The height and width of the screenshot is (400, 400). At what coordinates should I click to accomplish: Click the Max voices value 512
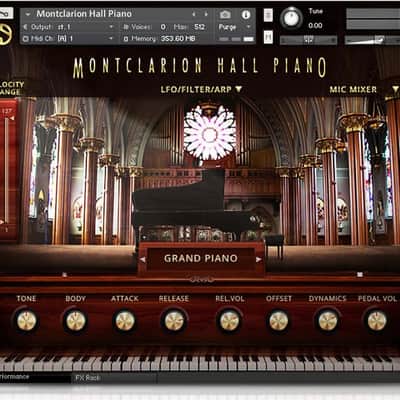point(199,27)
